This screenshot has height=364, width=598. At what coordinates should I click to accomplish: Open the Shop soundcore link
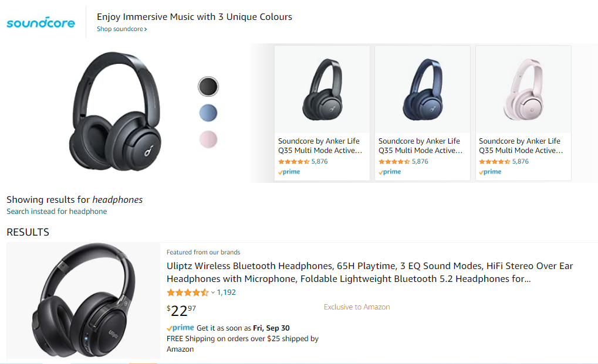point(121,29)
